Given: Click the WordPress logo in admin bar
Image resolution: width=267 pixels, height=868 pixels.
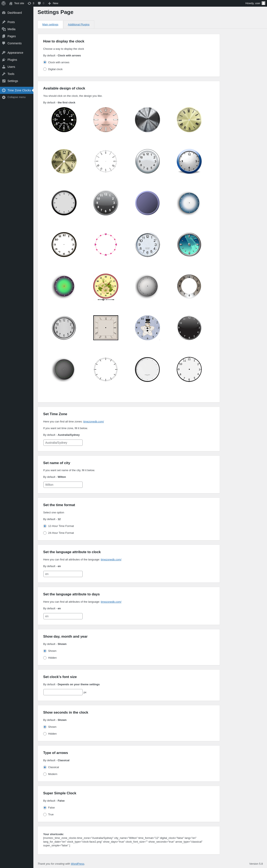Looking at the screenshot, I should pyautogui.click(x=4, y=3).
